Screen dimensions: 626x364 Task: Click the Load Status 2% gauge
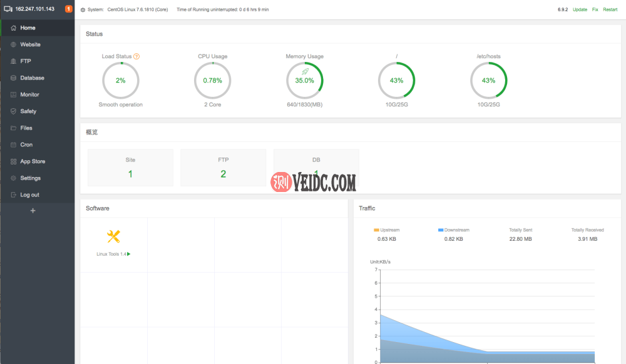coord(121,81)
